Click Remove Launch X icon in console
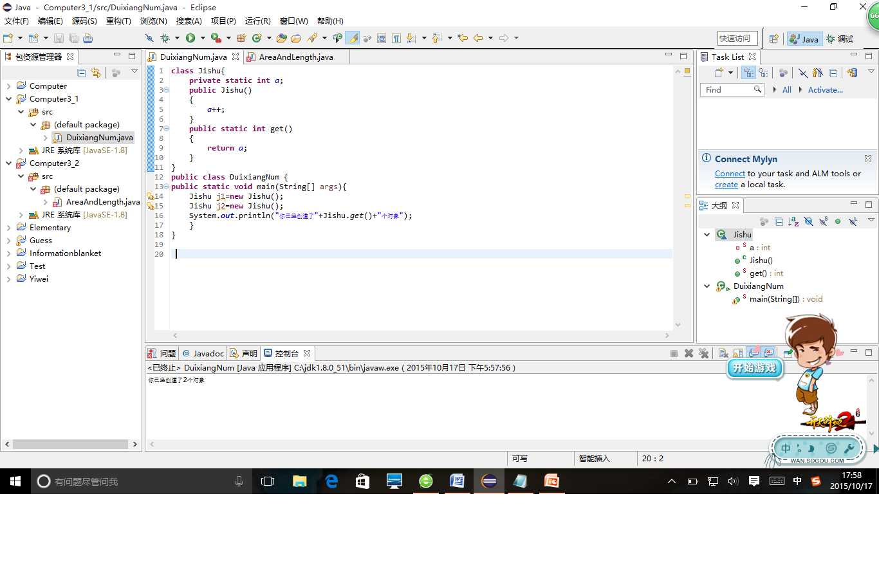This screenshot has width=879, height=588. (x=689, y=353)
